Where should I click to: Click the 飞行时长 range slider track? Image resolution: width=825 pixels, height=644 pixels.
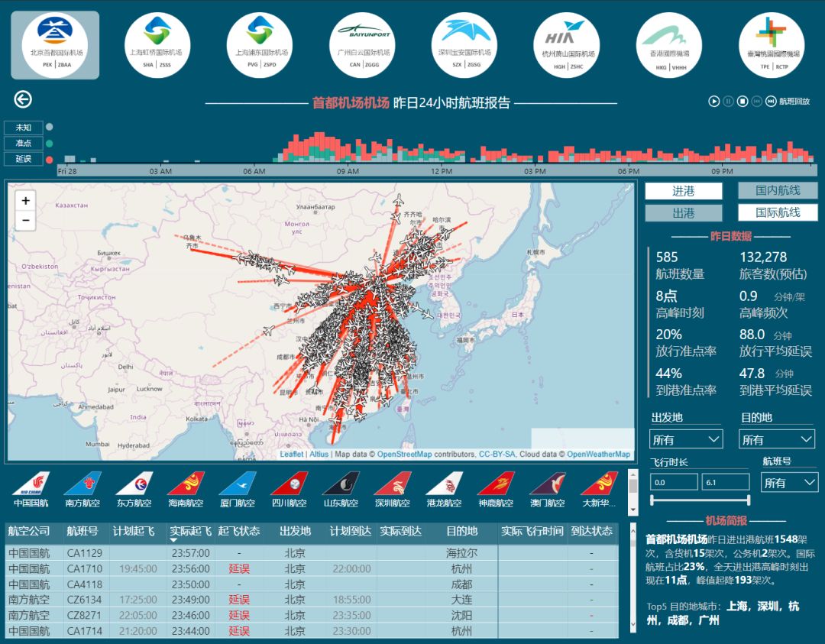[x=700, y=500]
